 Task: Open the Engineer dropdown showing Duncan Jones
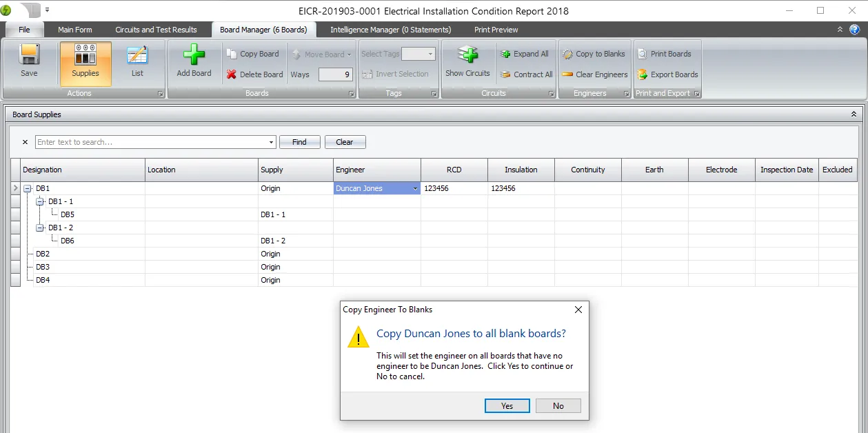(x=415, y=188)
